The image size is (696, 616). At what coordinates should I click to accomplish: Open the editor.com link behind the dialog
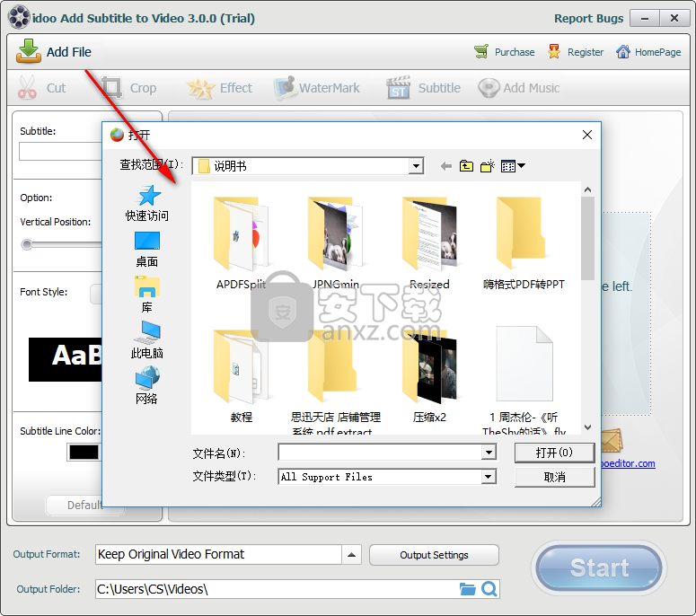pyautogui.click(x=629, y=463)
